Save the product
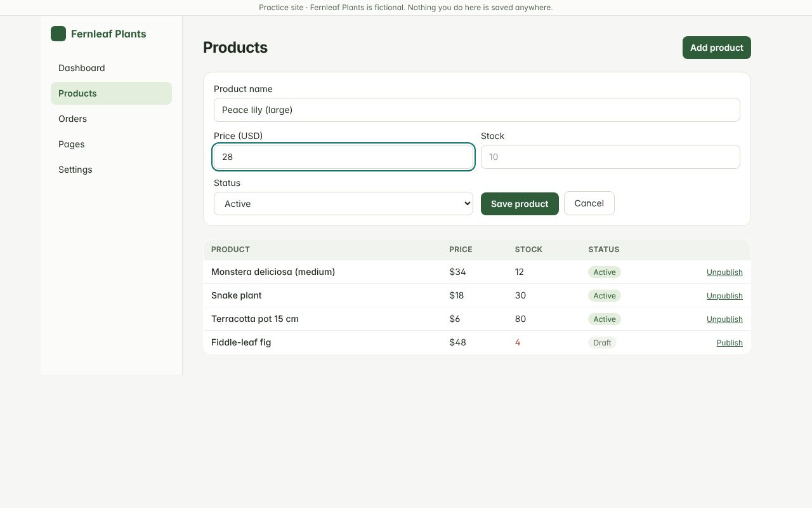812x508 pixels. (520, 204)
